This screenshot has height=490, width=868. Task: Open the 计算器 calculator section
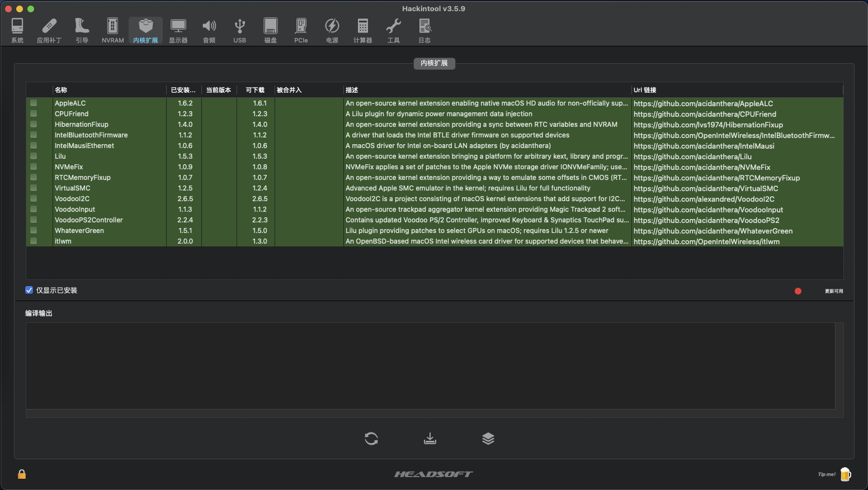tap(363, 30)
